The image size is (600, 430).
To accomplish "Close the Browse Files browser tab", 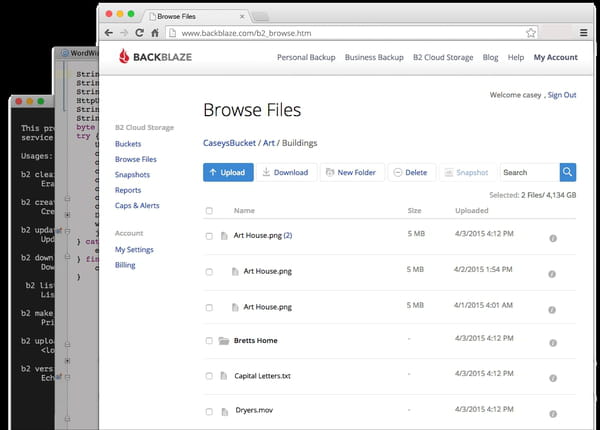I will click(x=242, y=16).
